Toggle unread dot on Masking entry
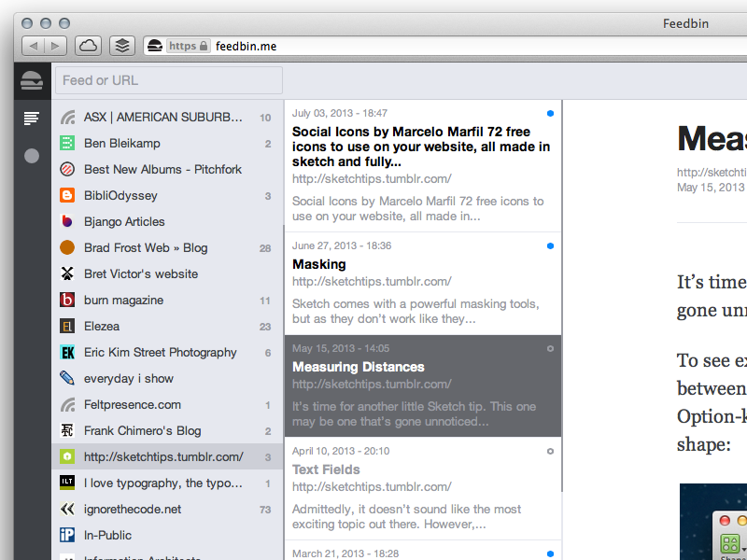This screenshot has width=747, height=560. click(x=550, y=245)
